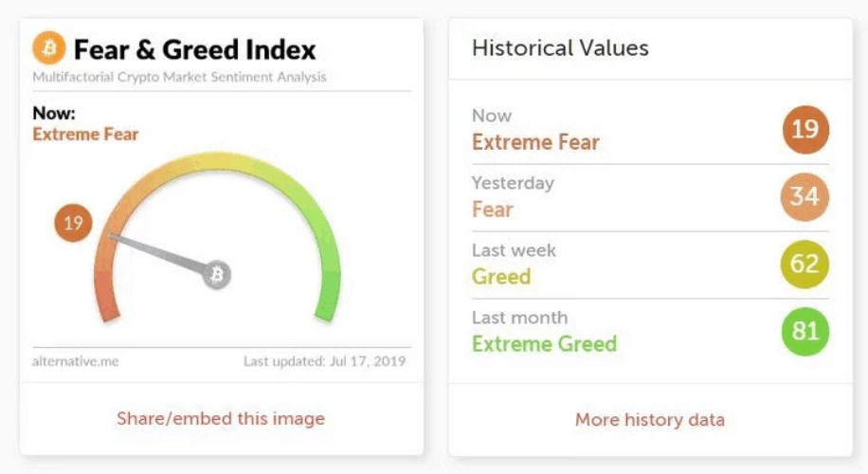Viewport: 868px width, 474px height.
Task: Click the Last week 62 circle
Action: [x=805, y=264]
